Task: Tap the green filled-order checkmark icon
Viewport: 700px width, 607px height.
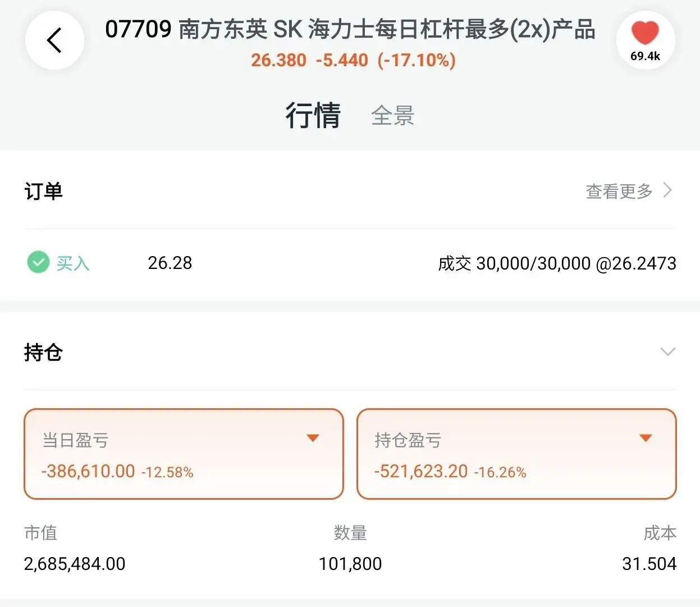Action: (38, 262)
